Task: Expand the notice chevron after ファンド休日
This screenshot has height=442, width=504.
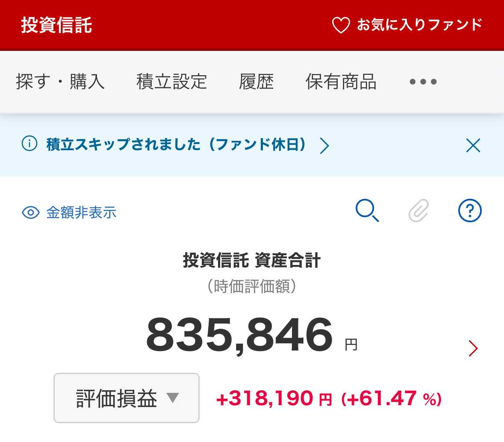Action: 324,146
